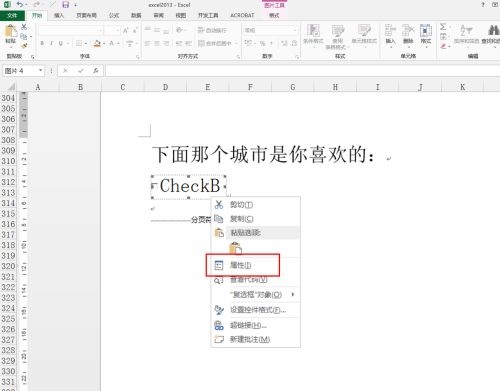Click the ribbon 插入 insert cells button
Screen dimensions: 500x391
pyautogui.click(x=390, y=35)
